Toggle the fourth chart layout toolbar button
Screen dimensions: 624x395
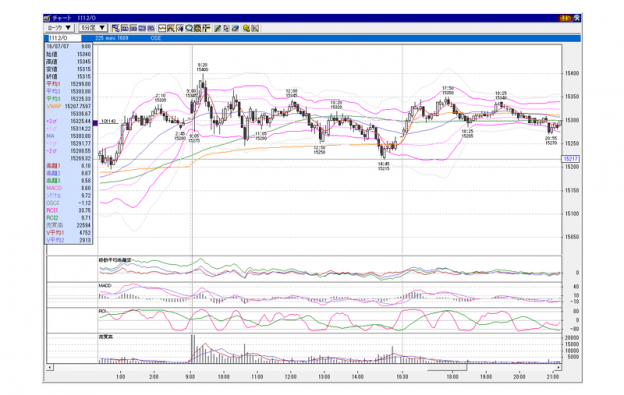point(142,28)
